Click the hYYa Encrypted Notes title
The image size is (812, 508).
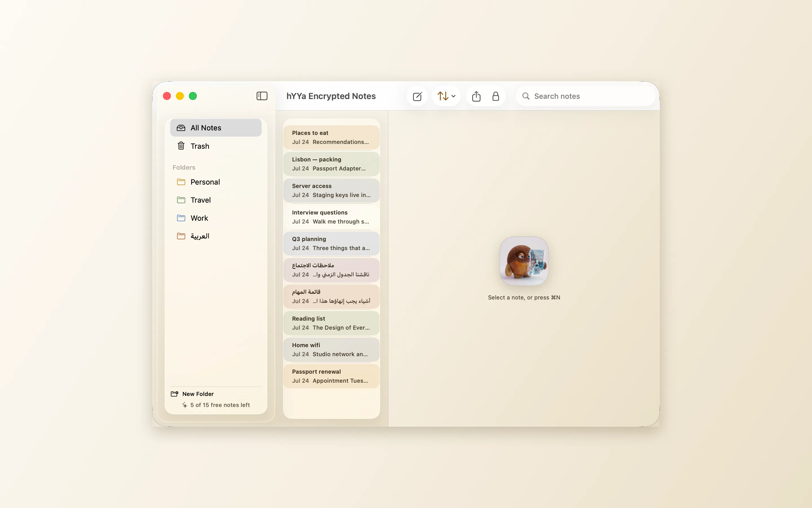point(331,96)
